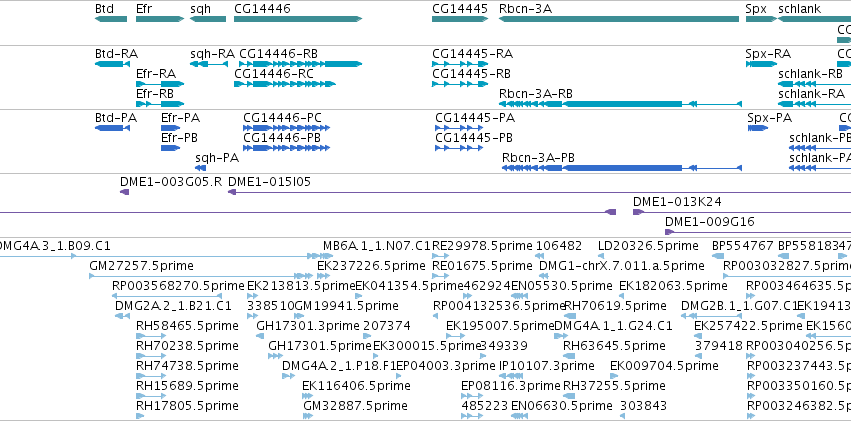Select EST GM27257.5prime
Viewport: 851px width, 421px height.
pos(201,276)
